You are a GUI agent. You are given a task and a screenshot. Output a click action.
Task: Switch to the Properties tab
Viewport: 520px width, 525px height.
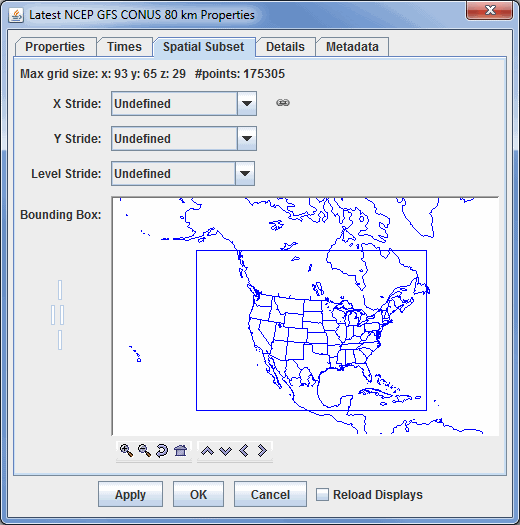pos(55,47)
